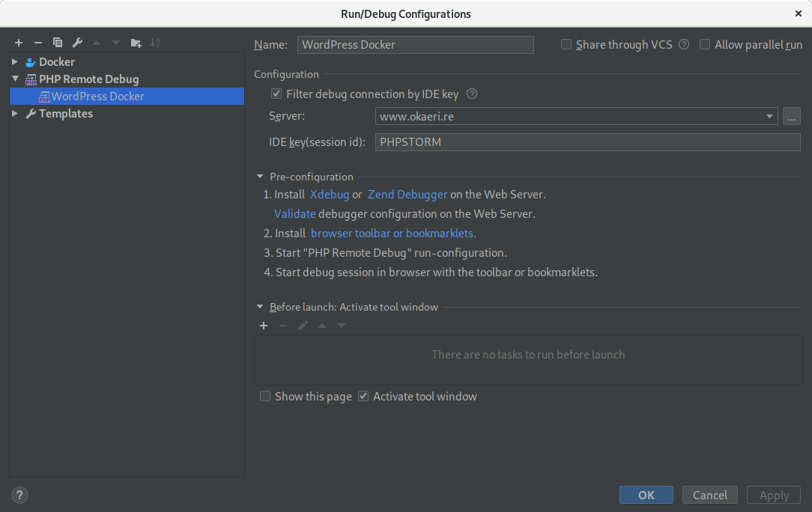Focus the IDE key session id field

(x=588, y=142)
